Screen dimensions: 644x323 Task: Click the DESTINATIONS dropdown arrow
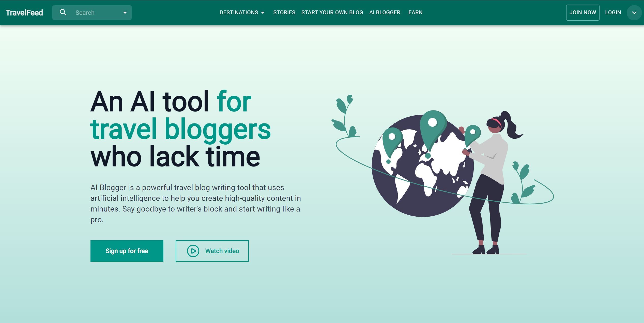263,12
